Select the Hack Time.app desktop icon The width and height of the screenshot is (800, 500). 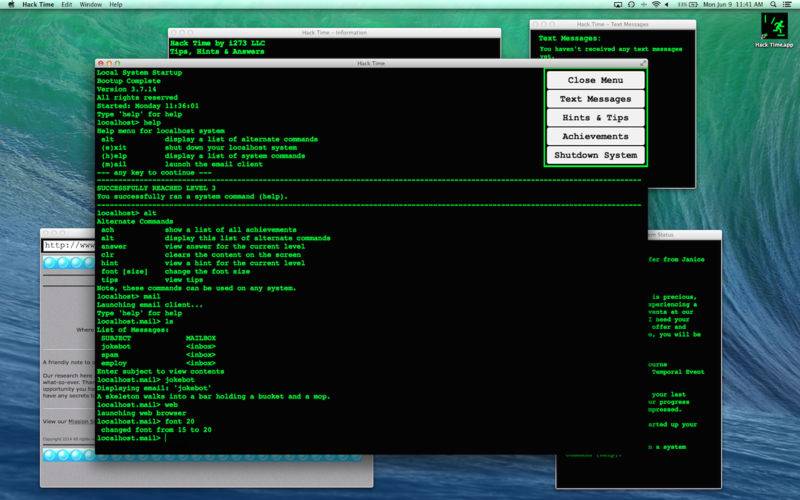pyautogui.click(x=774, y=30)
